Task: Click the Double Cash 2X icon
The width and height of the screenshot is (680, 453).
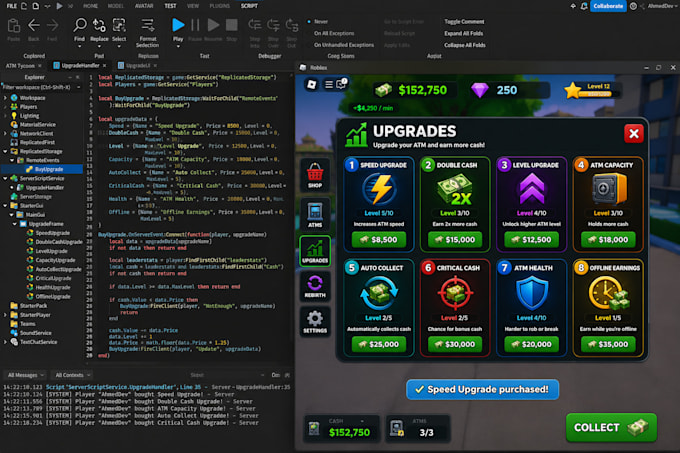Action: [x=454, y=189]
